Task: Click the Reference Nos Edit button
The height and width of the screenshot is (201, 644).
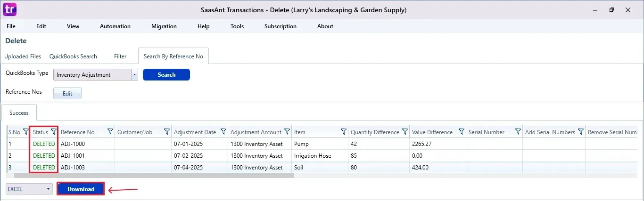Action: click(x=67, y=94)
